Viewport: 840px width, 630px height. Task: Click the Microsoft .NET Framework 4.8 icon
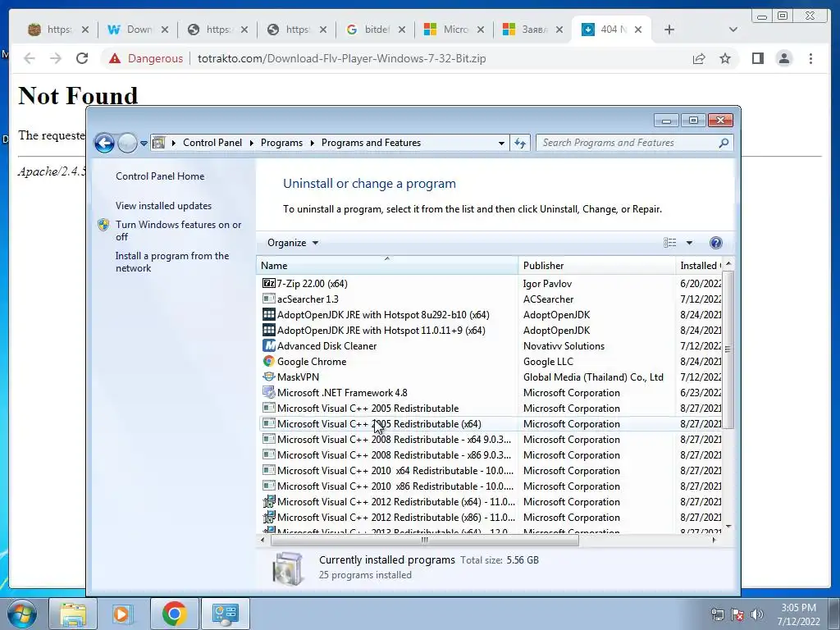[268, 392]
